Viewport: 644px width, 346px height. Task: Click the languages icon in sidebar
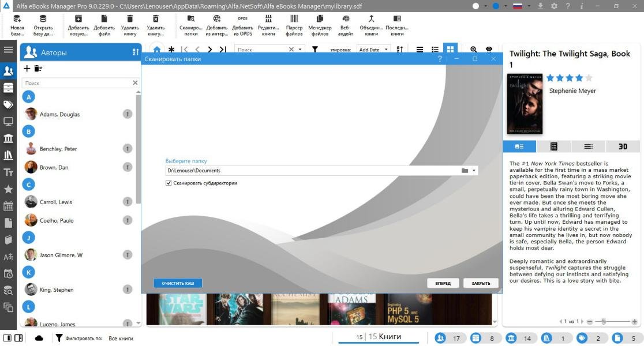(8, 257)
